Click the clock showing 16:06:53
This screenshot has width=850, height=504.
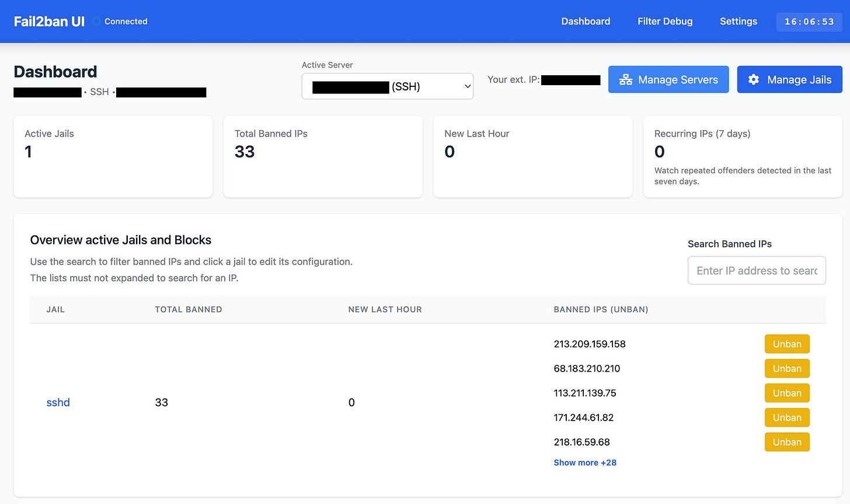pos(809,22)
